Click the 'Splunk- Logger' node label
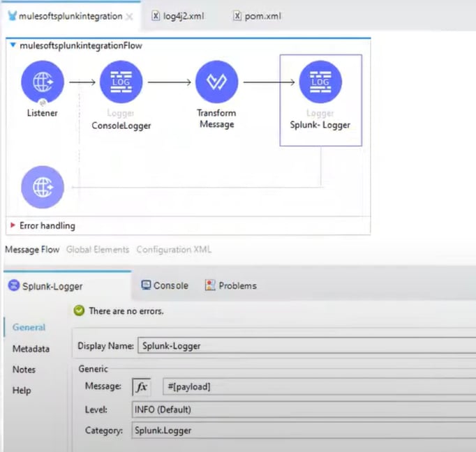Viewport: 476px width, 452px height. click(x=320, y=125)
